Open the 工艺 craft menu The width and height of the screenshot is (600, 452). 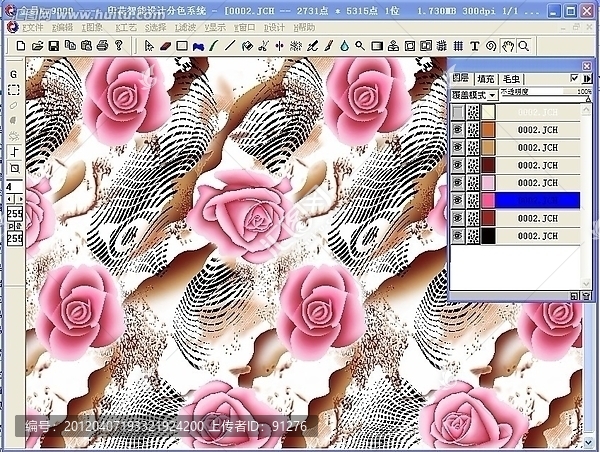[x=126, y=28]
